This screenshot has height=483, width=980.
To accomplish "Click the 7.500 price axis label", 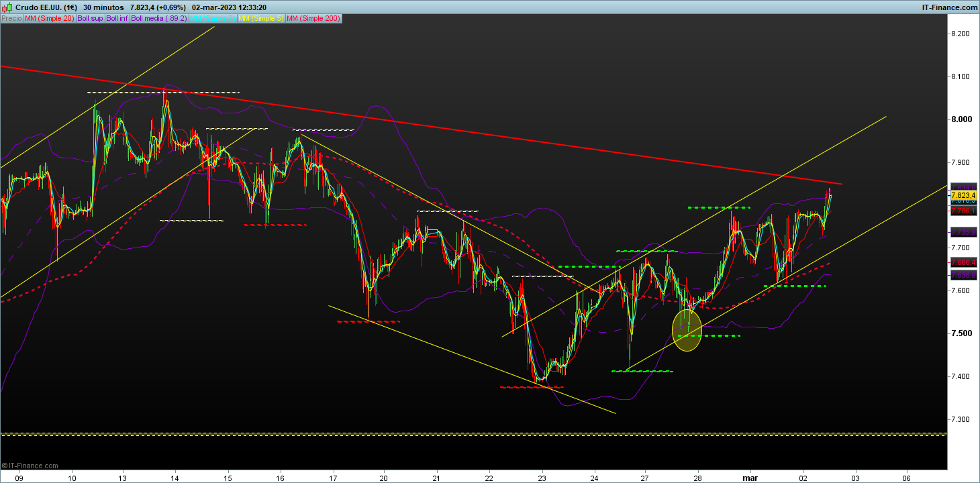I will point(963,333).
